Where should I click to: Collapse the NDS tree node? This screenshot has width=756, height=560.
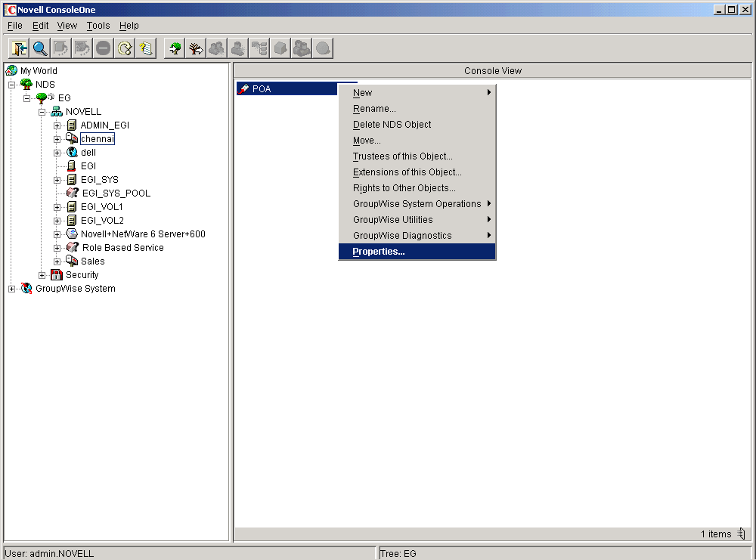click(11, 85)
